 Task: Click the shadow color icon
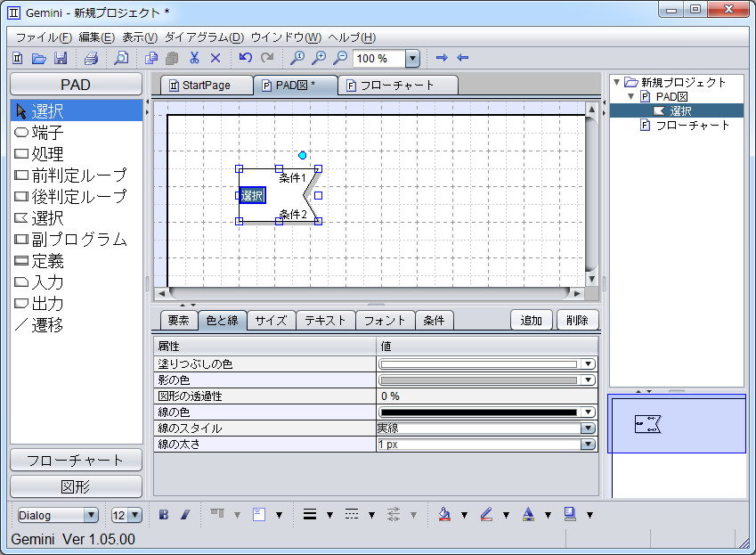[570, 515]
